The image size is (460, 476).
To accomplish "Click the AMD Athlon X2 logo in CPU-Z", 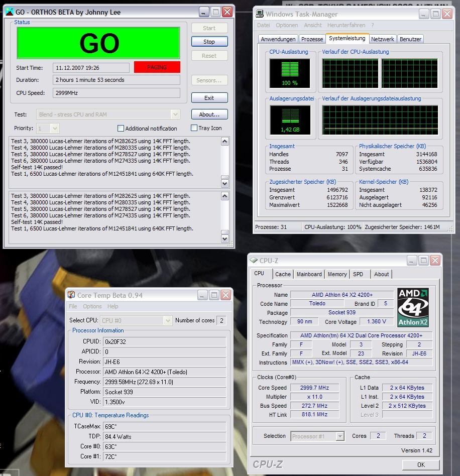I will [413, 307].
